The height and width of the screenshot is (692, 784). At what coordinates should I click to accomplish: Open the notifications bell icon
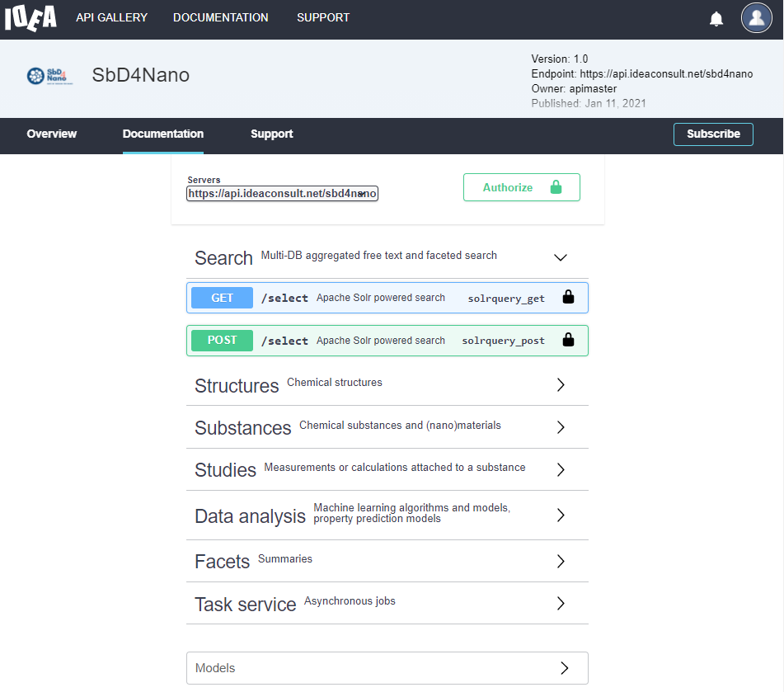pyautogui.click(x=716, y=18)
